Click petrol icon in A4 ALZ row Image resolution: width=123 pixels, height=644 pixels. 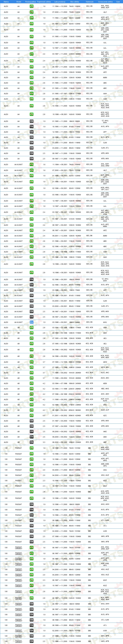(x=31, y=12)
